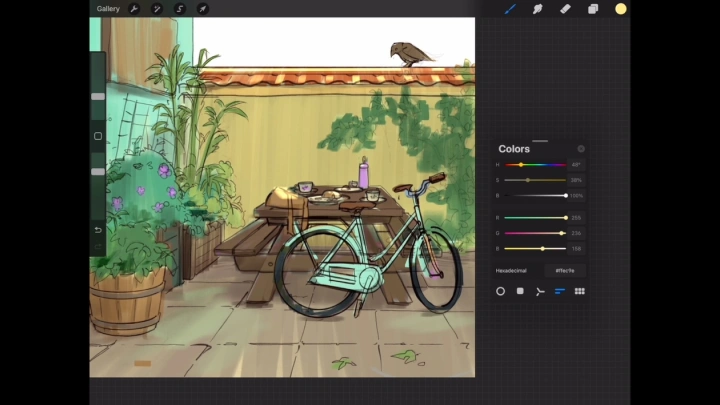Select the Smudge tool
720x405 pixels.
(x=537, y=9)
